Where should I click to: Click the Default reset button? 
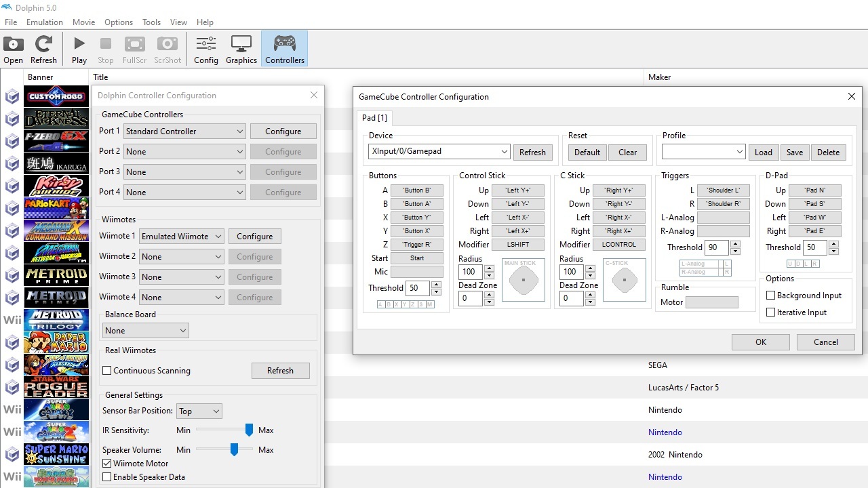click(587, 152)
